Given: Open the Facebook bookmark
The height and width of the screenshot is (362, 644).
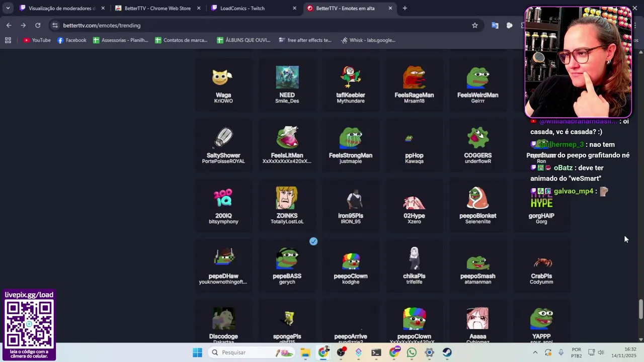Looking at the screenshot, I should 72,40.
